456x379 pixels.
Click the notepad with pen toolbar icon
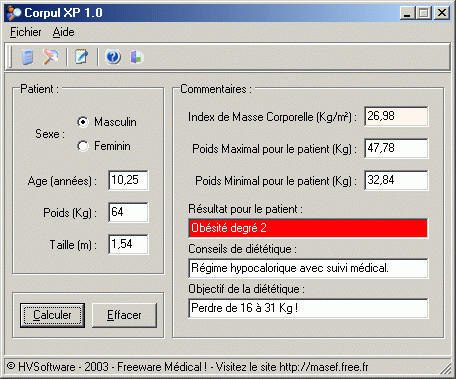coord(81,57)
